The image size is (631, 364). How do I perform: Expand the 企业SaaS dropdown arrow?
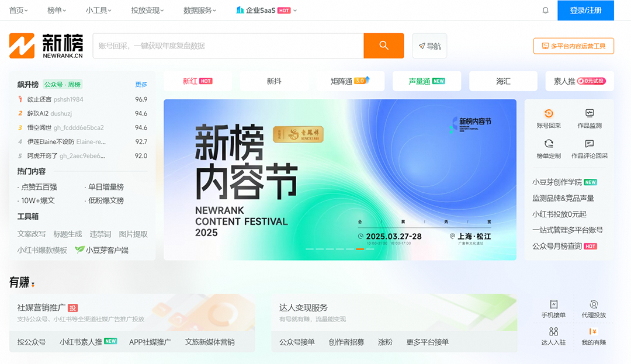[x=295, y=11]
